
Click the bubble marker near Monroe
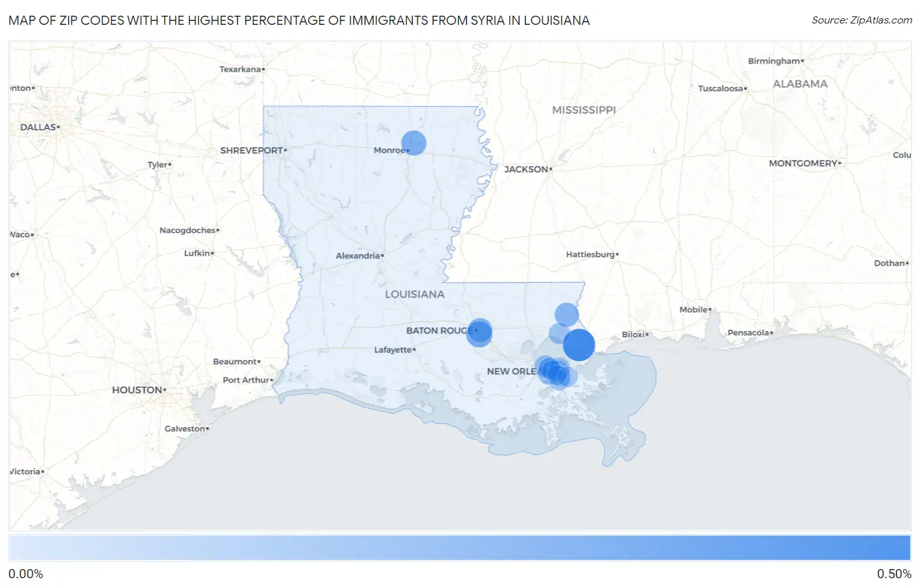click(x=414, y=143)
